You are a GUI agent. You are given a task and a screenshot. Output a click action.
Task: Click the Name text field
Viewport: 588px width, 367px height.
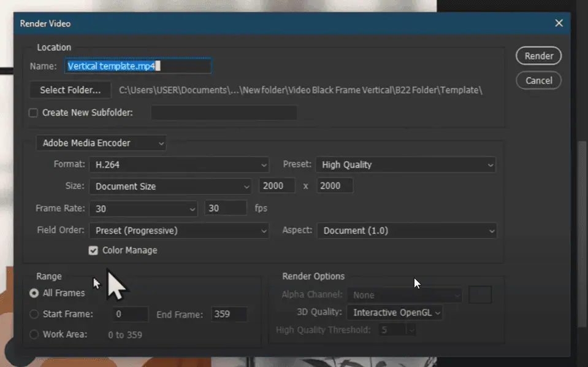[x=139, y=66]
